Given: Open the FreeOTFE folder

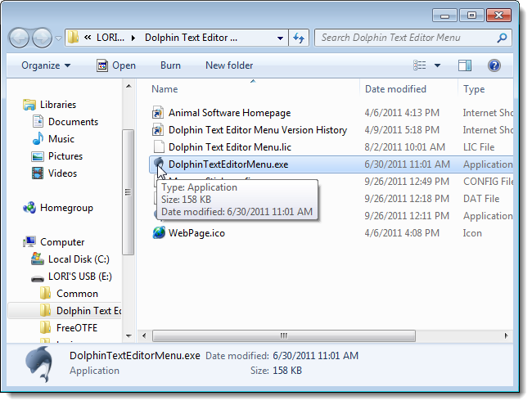Looking at the screenshot, I should (77, 327).
